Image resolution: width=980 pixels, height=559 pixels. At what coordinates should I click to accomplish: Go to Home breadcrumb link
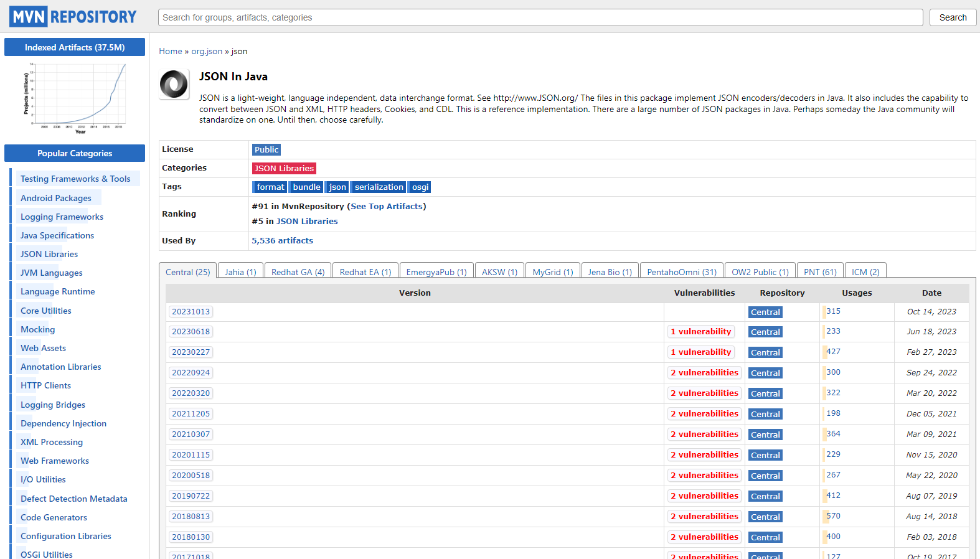coord(171,52)
